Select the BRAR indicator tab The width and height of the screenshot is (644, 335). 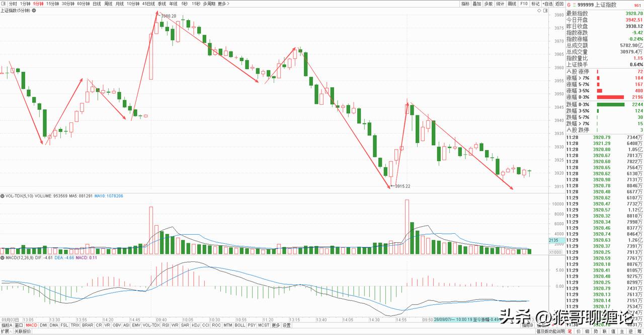point(88,325)
